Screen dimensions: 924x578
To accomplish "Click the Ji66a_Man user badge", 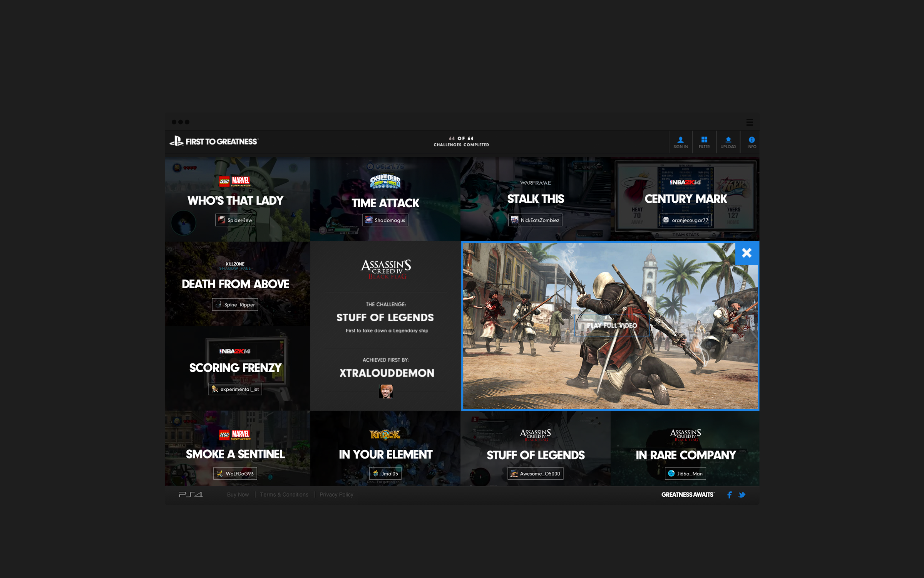I will point(685,474).
